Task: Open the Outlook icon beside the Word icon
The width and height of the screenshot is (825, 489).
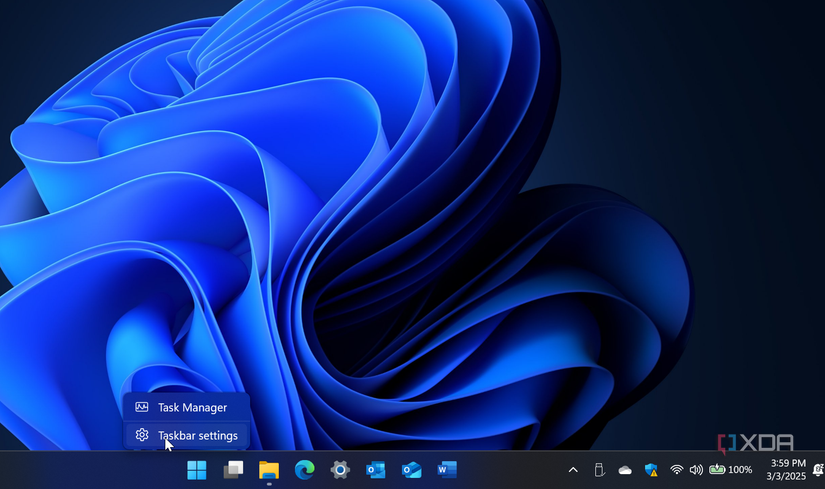Action: tap(411, 470)
